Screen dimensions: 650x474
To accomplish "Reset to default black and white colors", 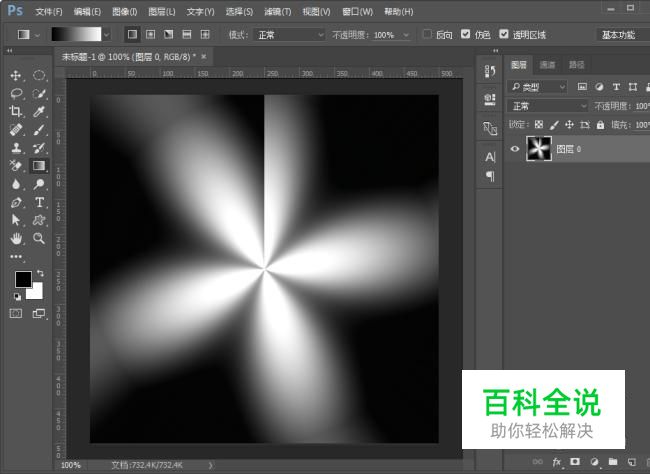I will point(17,297).
